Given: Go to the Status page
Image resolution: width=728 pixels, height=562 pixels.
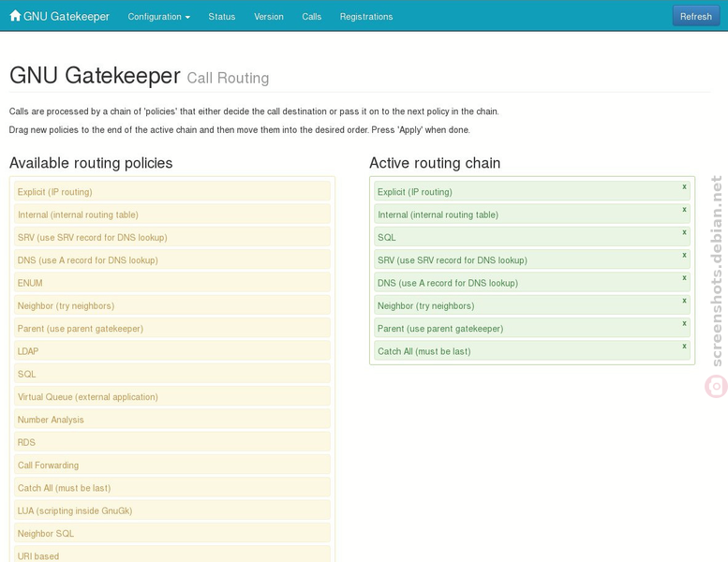Looking at the screenshot, I should click(221, 17).
